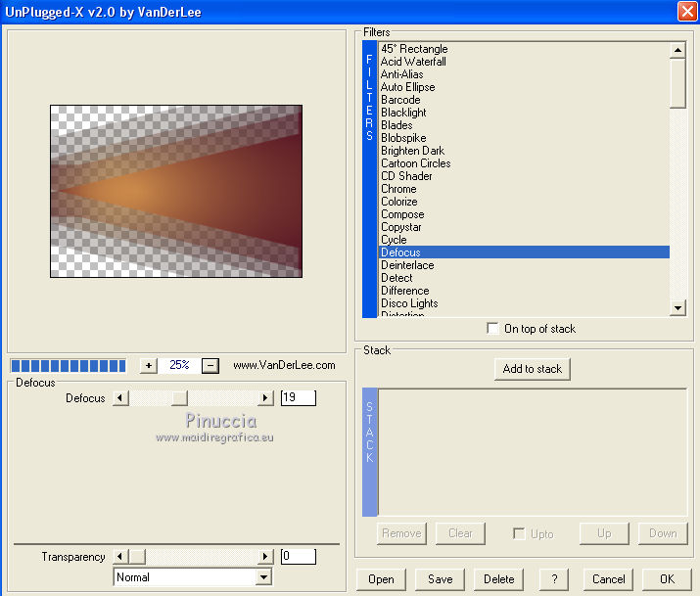This screenshot has height=596, width=700.
Task: Select the Chrome filter
Action: 524,189
